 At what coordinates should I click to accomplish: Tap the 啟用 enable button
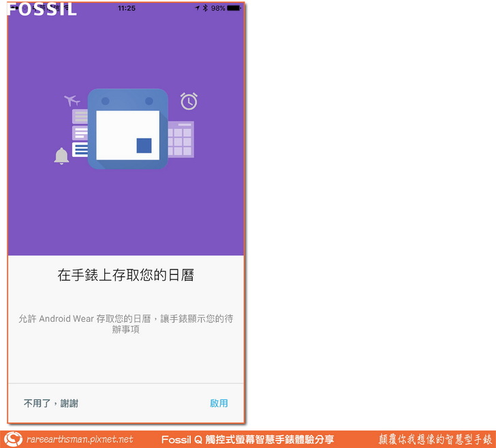(219, 403)
